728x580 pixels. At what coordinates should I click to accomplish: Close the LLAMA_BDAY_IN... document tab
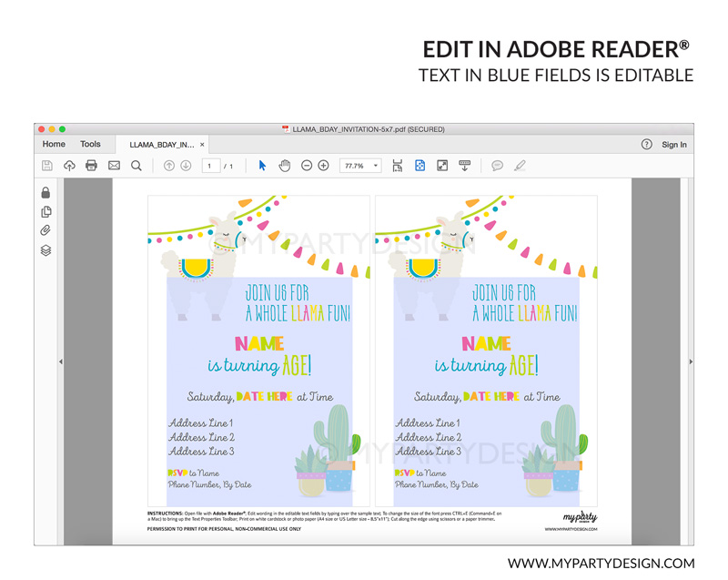pos(202,145)
